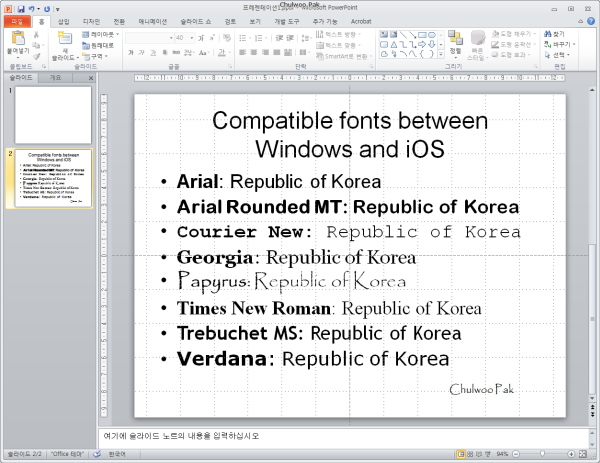Click the Paste (붙여넣기) clipboard icon
This screenshot has width=600, height=463.
pyautogui.click(x=18, y=37)
